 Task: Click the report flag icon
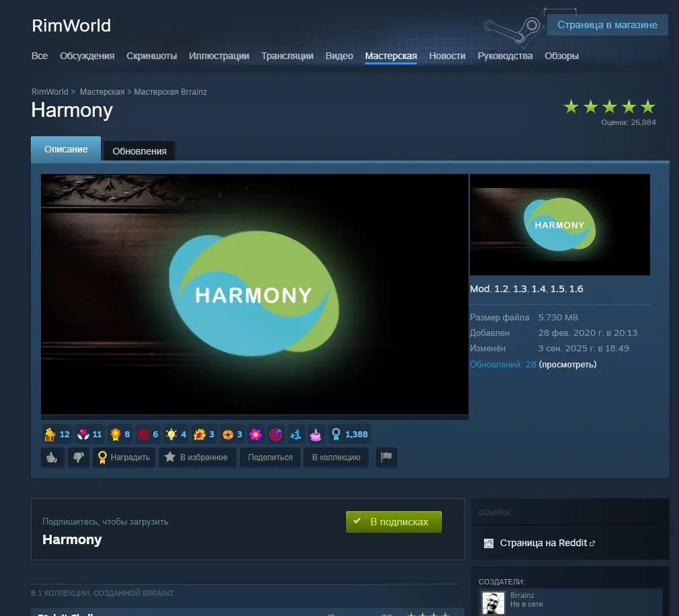[387, 457]
